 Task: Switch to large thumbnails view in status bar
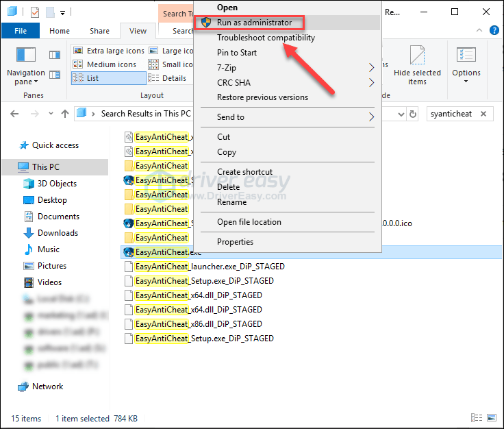click(x=494, y=419)
